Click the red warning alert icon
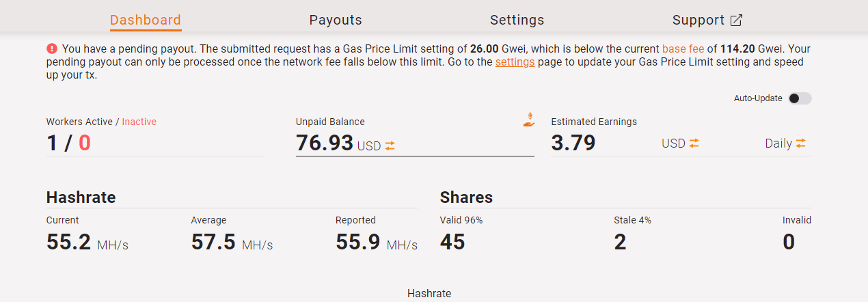The image size is (868, 302). pyautogui.click(x=52, y=49)
